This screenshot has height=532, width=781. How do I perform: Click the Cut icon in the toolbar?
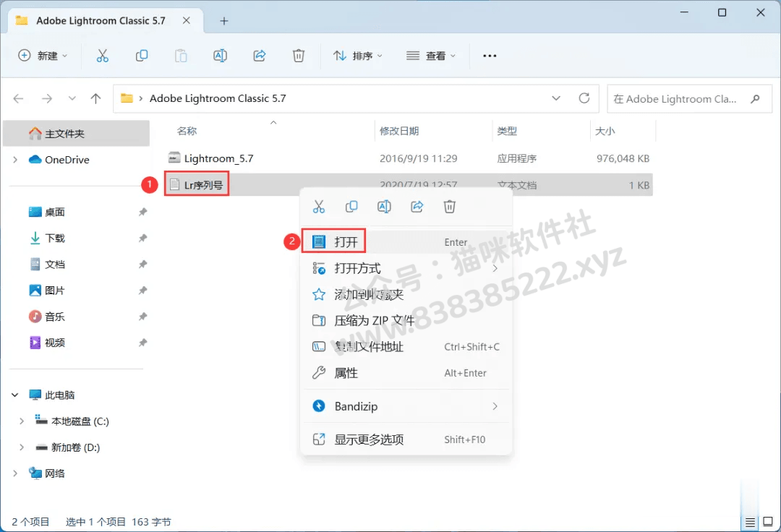(x=102, y=56)
